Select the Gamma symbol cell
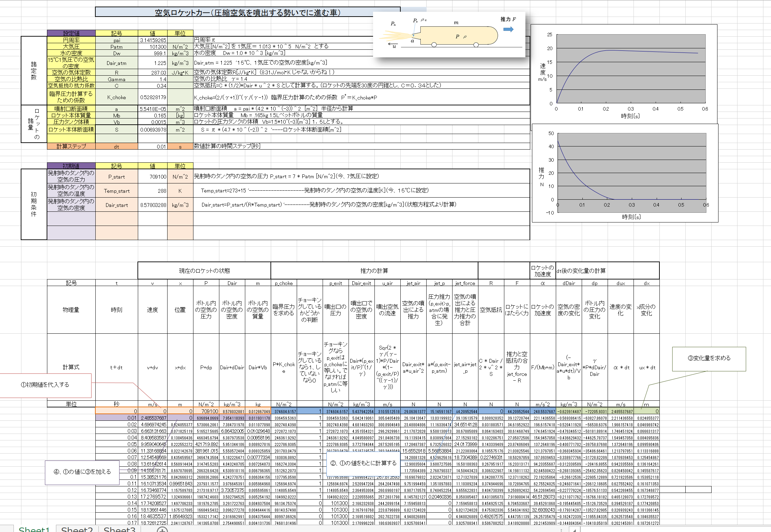This screenshot has width=771, height=532. tap(117, 79)
